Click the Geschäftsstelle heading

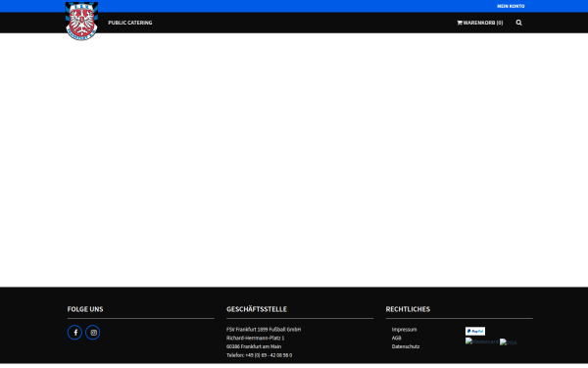click(257, 309)
